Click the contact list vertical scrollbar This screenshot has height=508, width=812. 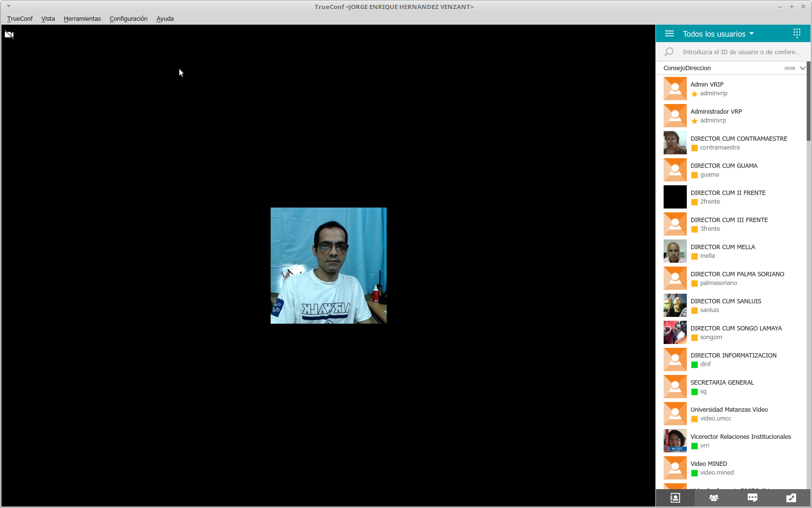(x=809, y=101)
